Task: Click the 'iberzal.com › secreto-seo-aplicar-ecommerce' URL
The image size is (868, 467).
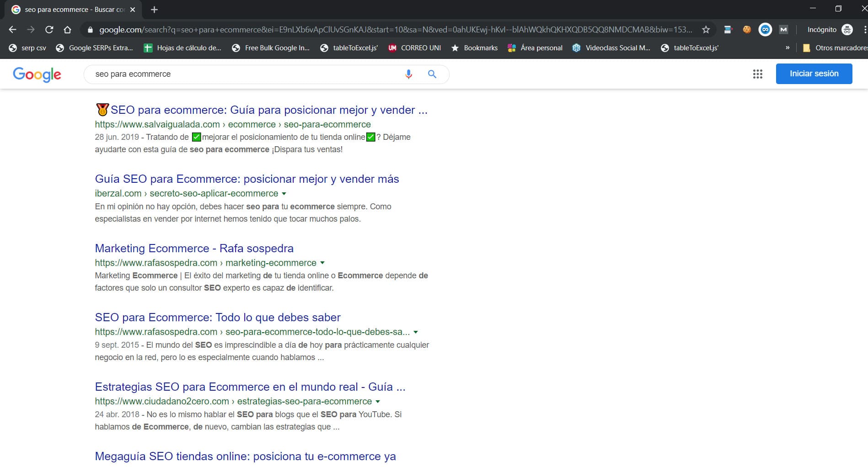Action: pos(187,194)
